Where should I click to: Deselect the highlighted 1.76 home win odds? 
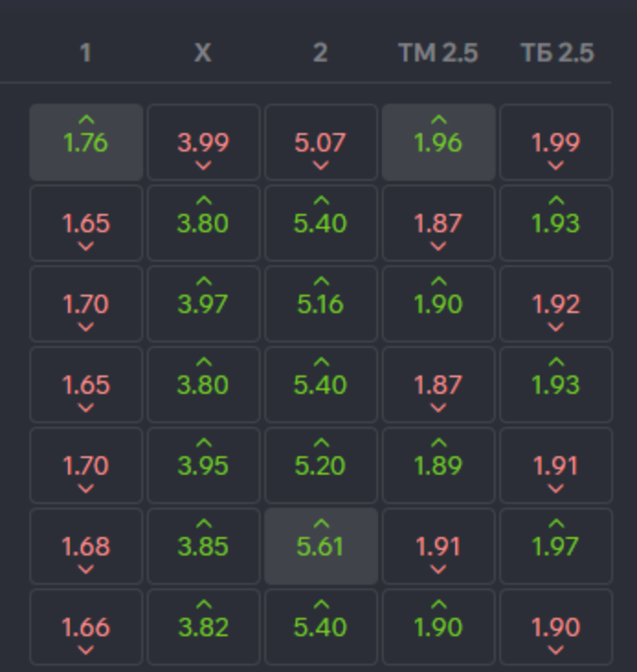tap(86, 142)
